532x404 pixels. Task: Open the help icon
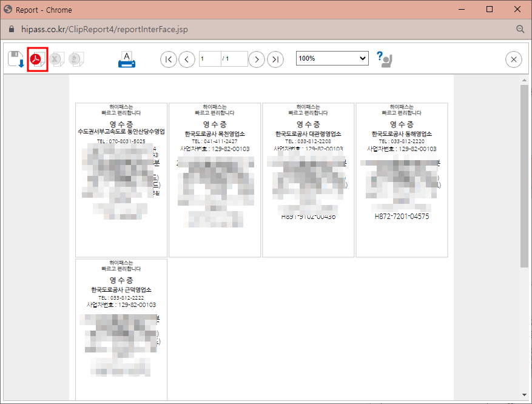[x=385, y=59]
